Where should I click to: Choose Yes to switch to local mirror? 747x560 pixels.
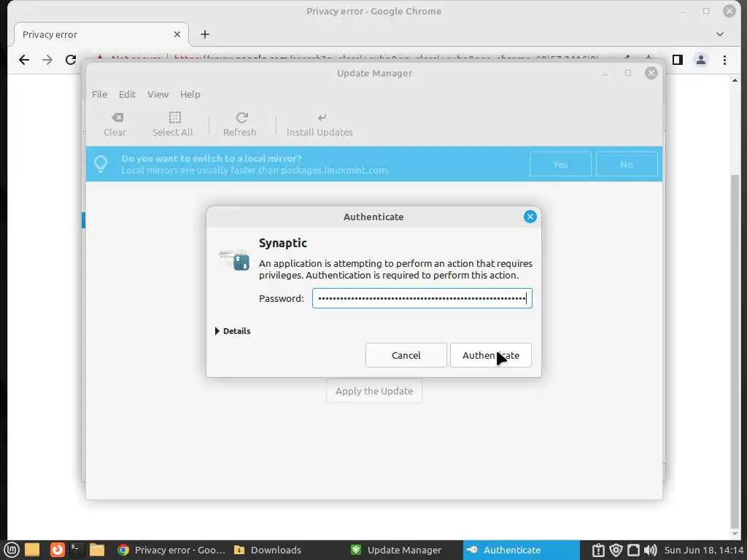[x=560, y=164]
